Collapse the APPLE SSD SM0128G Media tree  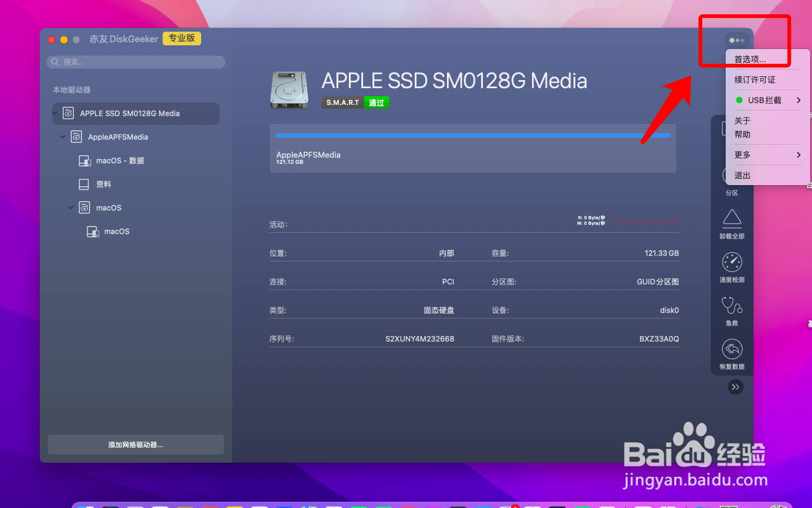click(55, 114)
